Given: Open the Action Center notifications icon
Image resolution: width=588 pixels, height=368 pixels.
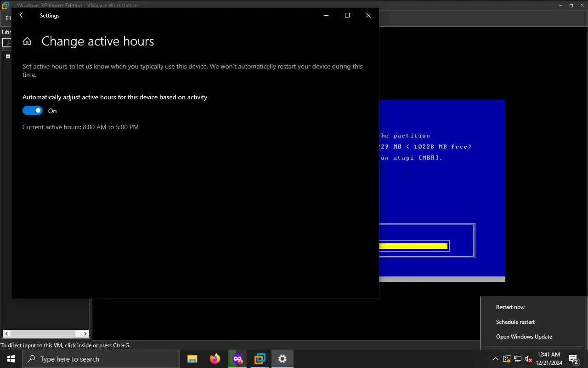Looking at the screenshot, I should [x=574, y=359].
